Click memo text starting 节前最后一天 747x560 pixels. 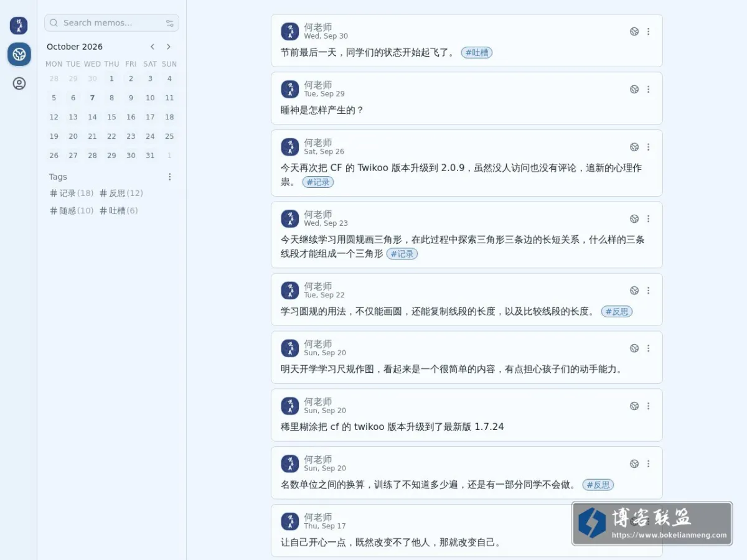(x=369, y=53)
